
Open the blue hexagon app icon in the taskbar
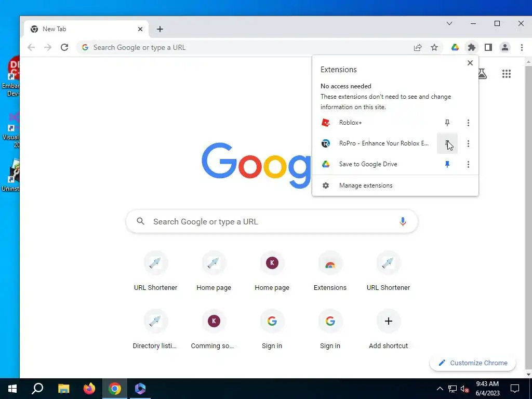[x=140, y=389]
